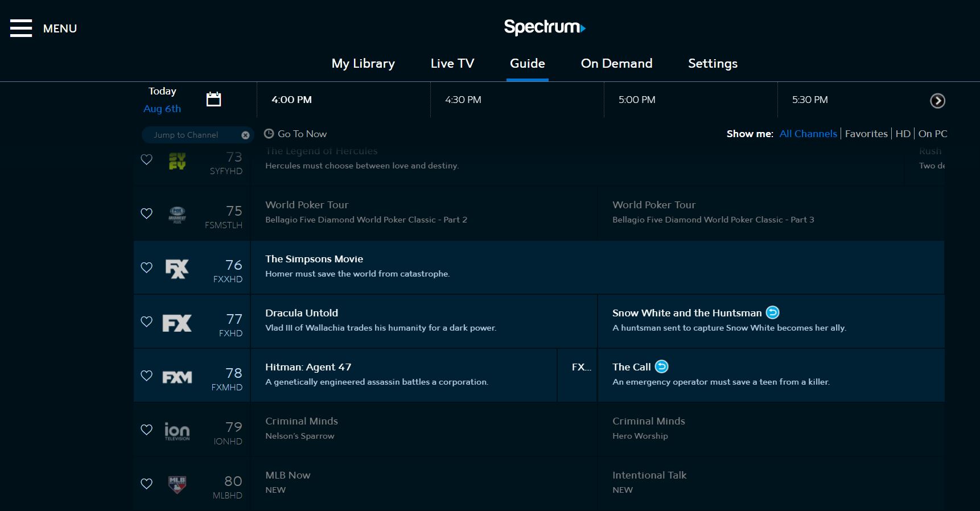Click the 5:00 PM time header

(637, 100)
